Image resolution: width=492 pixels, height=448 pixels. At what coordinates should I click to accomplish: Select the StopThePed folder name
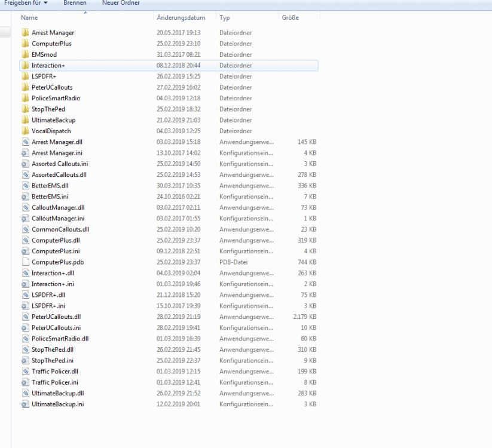coord(48,109)
